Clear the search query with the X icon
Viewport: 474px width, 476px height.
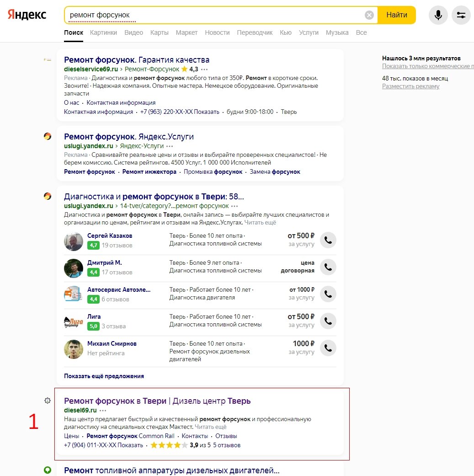pyautogui.click(x=369, y=15)
